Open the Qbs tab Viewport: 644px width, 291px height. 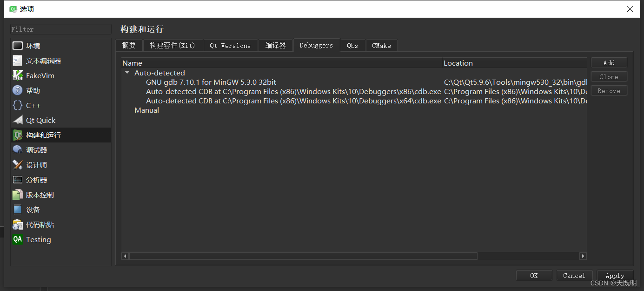pos(352,45)
